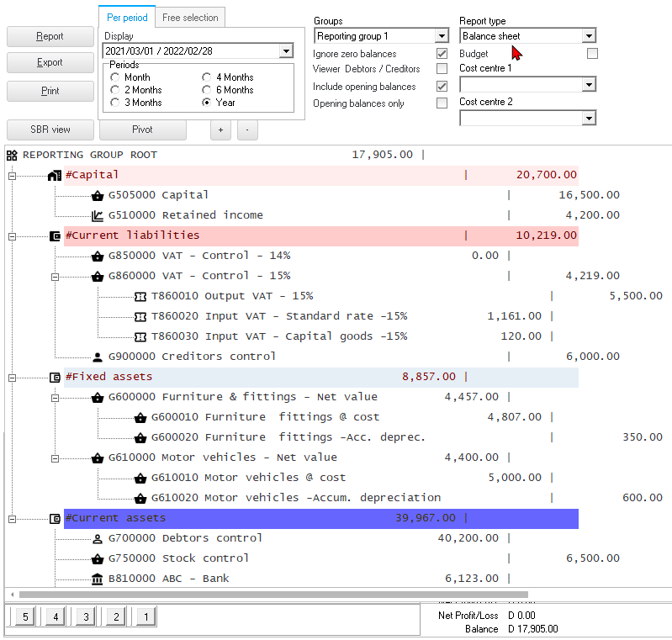Click the Export button

click(x=50, y=62)
